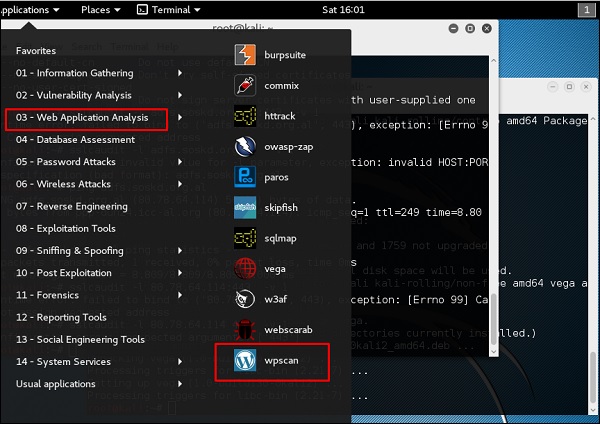Select 01 - Information Gathering category

pyautogui.click(x=75, y=73)
